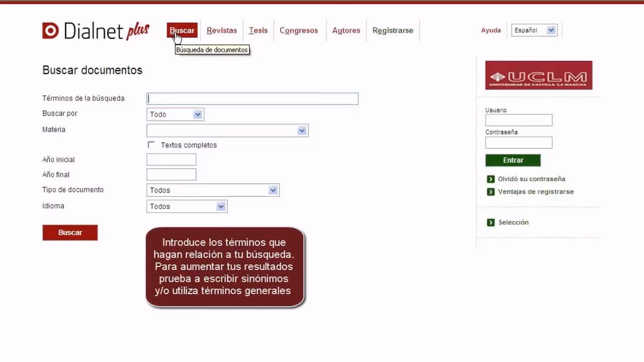Click the arrow icon beside Ventajas de registrarse

tap(491, 192)
